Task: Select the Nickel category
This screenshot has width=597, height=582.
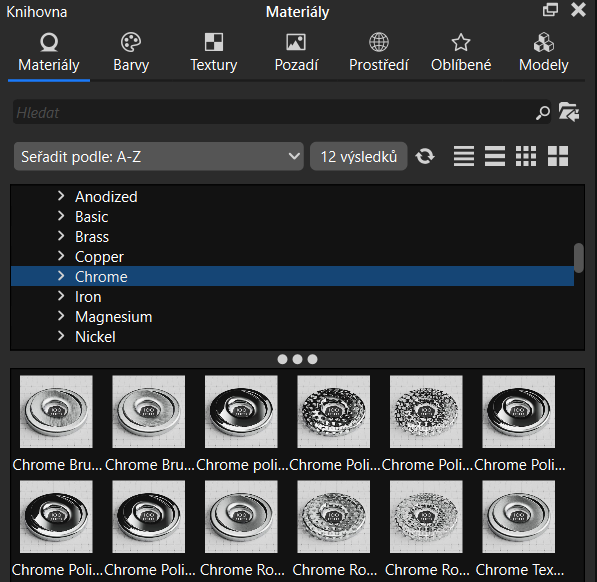Action: (x=95, y=337)
